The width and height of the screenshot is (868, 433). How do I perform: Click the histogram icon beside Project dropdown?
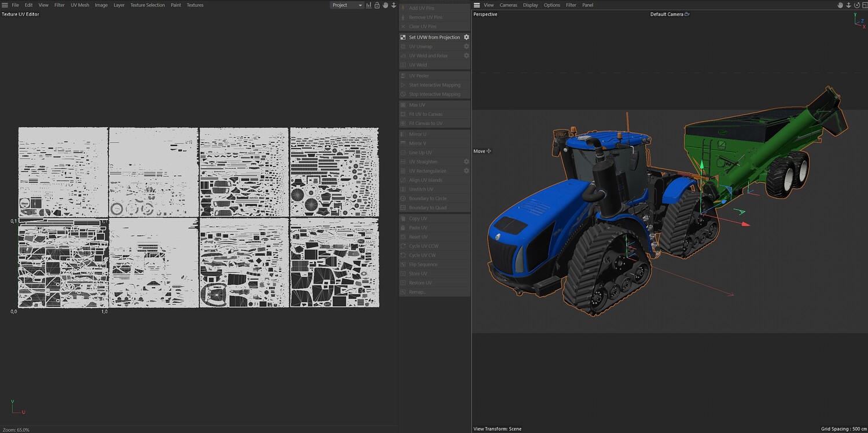(369, 5)
